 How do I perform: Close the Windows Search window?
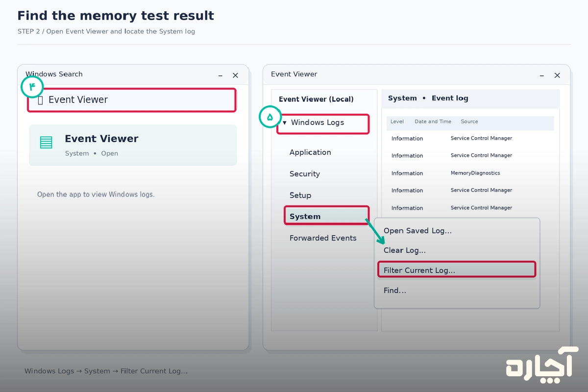[x=235, y=75]
